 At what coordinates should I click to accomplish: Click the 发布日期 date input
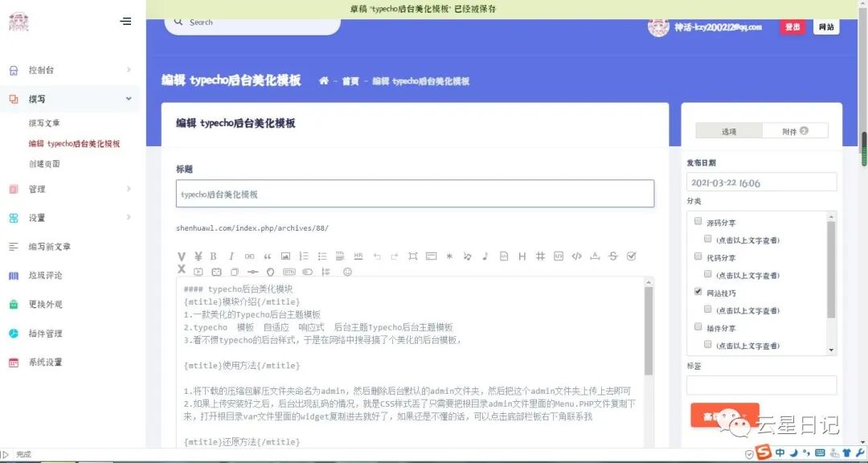tap(762, 182)
